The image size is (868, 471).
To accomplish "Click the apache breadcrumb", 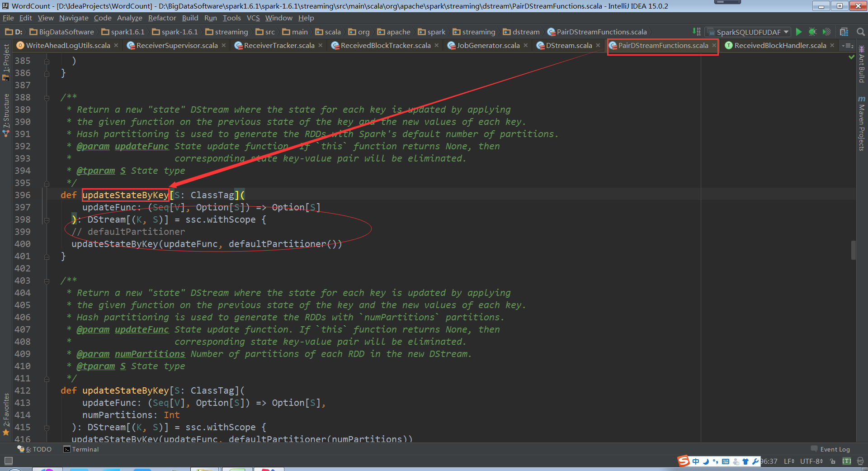I will click(x=394, y=32).
